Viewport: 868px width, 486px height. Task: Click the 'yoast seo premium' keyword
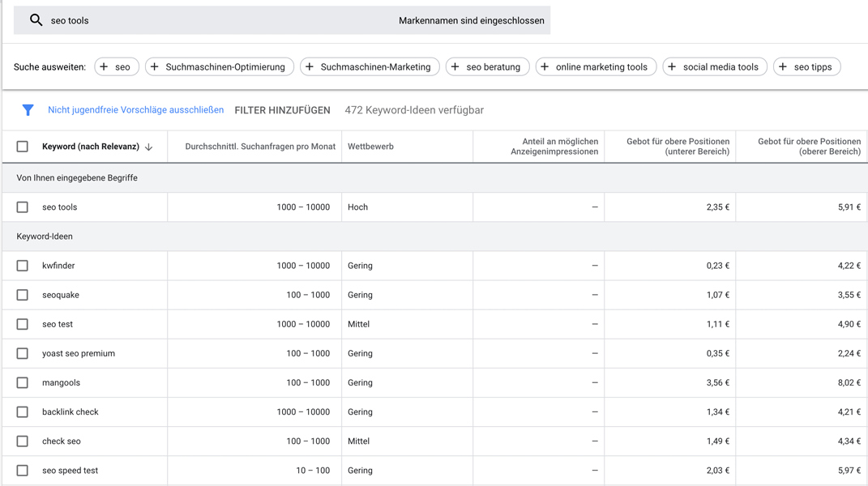79,354
